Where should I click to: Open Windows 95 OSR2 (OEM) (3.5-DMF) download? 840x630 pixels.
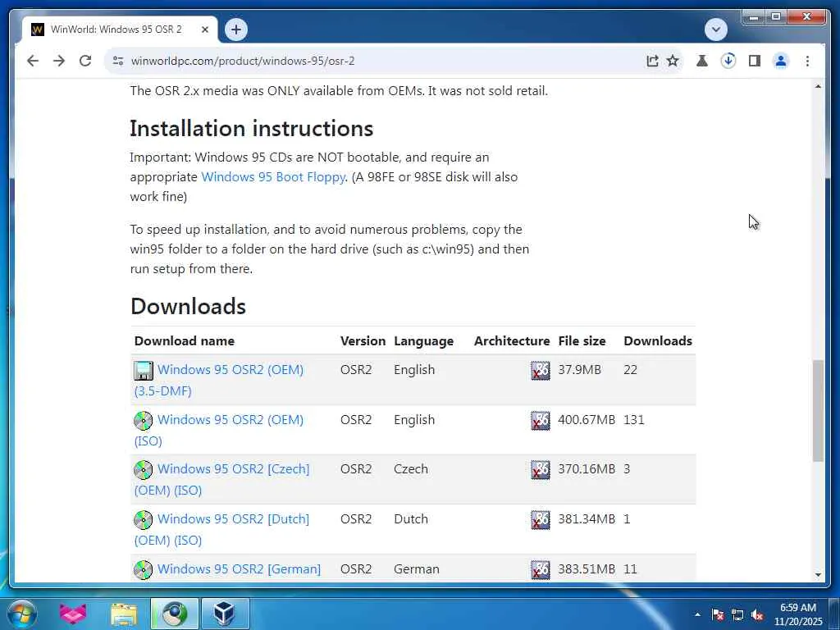pos(218,380)
